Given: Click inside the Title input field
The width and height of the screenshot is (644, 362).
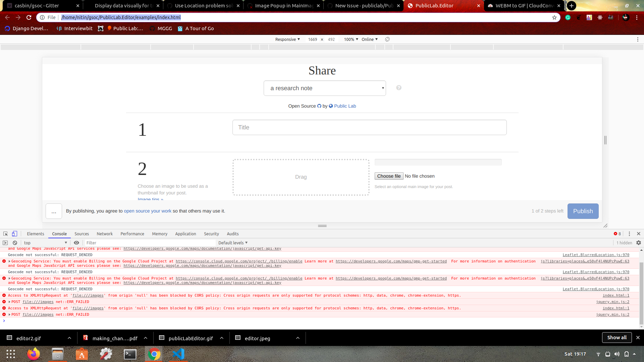Looking at the screenshot, I should pyautogui.click(x=369, y=127).
